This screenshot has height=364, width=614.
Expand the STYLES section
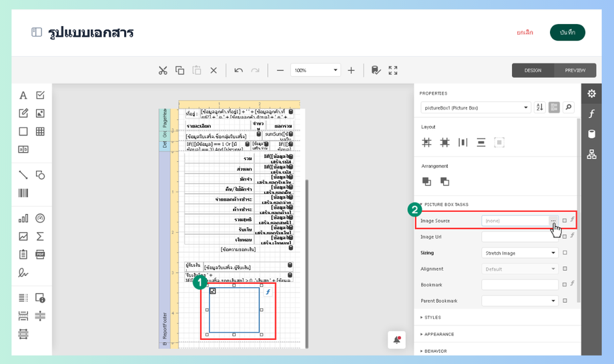tap(432, 317)
